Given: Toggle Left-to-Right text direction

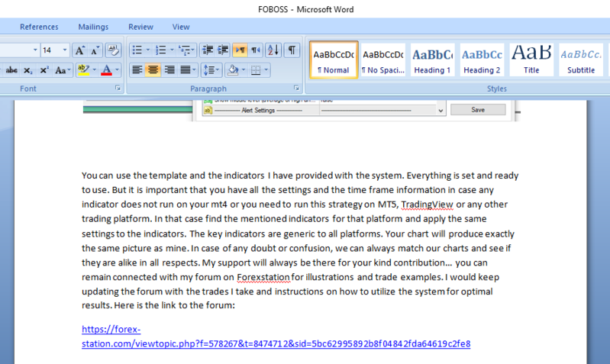Looking at the screenshot, I should pyautogui.click(x=240, y=50).
